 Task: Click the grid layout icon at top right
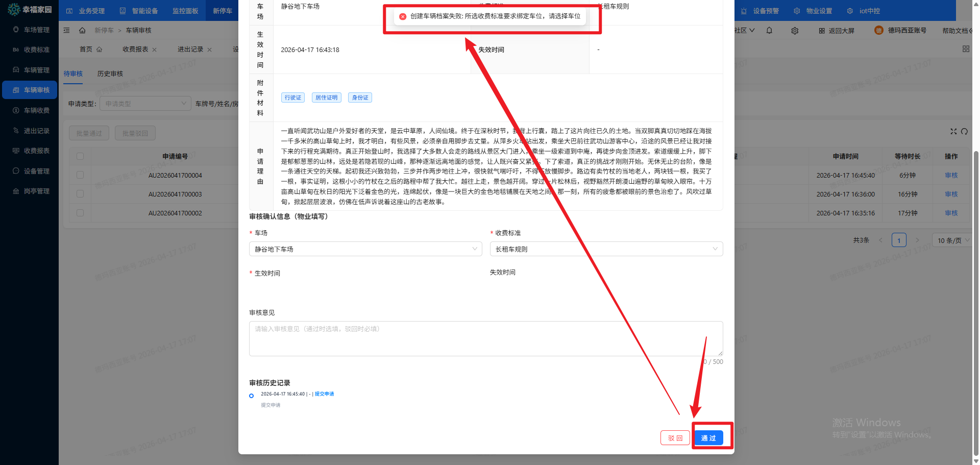tap(965, 49)
